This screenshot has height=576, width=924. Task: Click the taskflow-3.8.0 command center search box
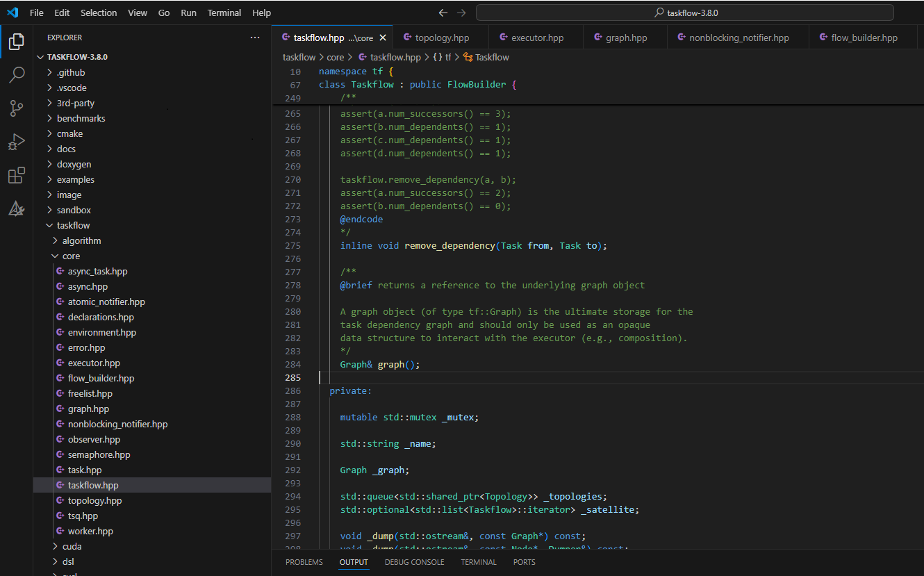(x=684, y=13)
